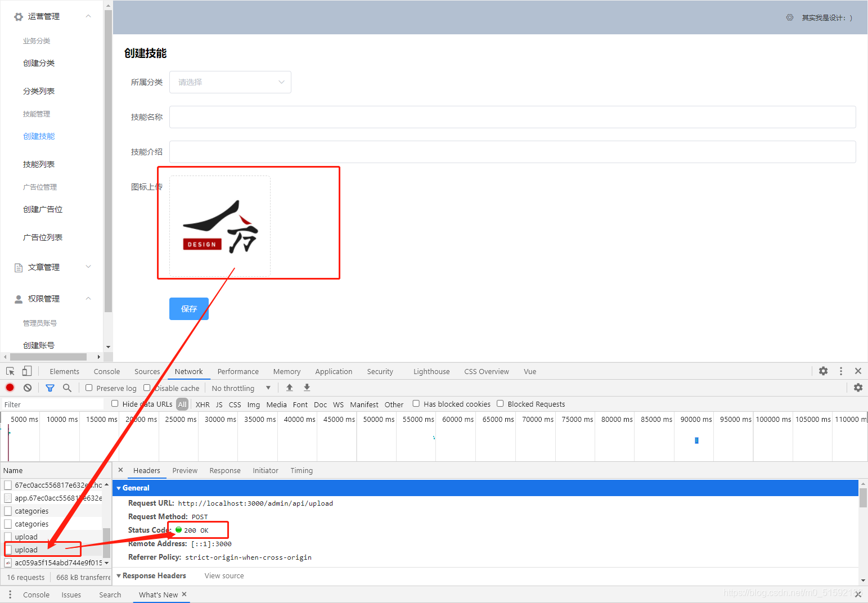868x603 pixels.
Task: Open the drawer three-dot menu
Action: (10, 595)
